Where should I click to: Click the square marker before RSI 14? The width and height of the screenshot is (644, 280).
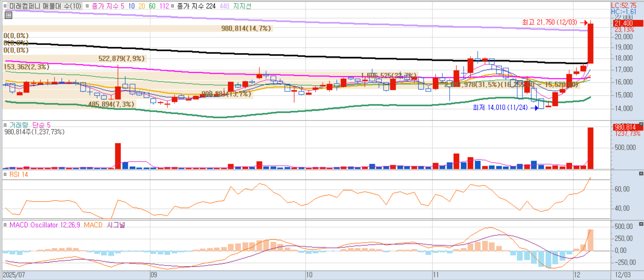click(5, 174)
